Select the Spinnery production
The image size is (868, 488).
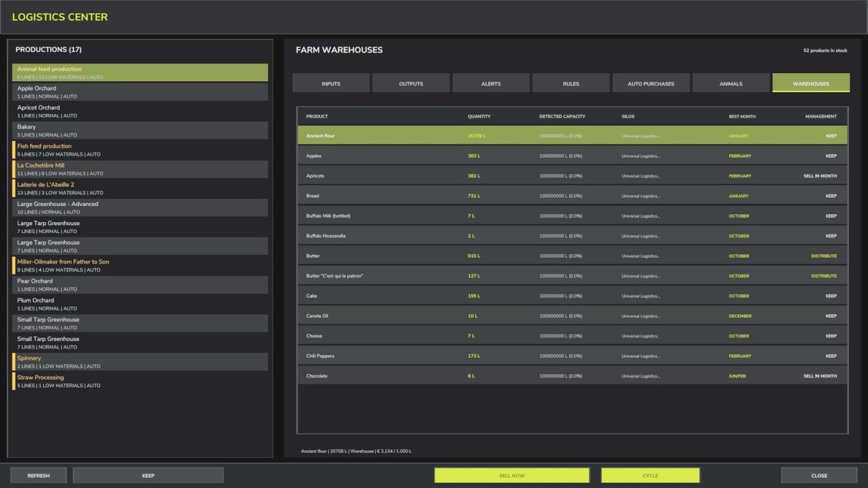pos(140,362)
